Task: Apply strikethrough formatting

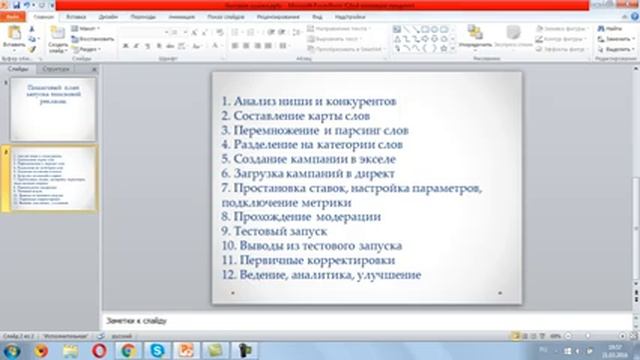Action: click(x=170, y=46)
